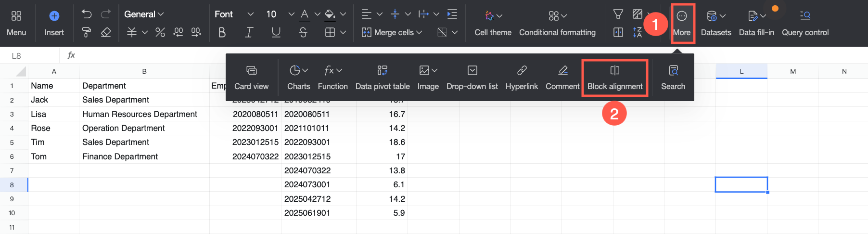This screenshot has width=868, height=234.
Task: Select row 7 header
Action: point(12,170)
